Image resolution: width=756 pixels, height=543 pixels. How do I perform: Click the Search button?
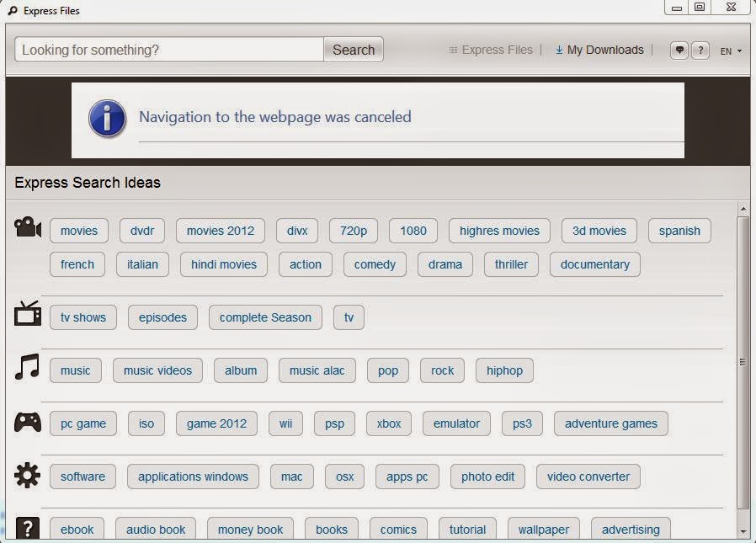coord(353,50)
